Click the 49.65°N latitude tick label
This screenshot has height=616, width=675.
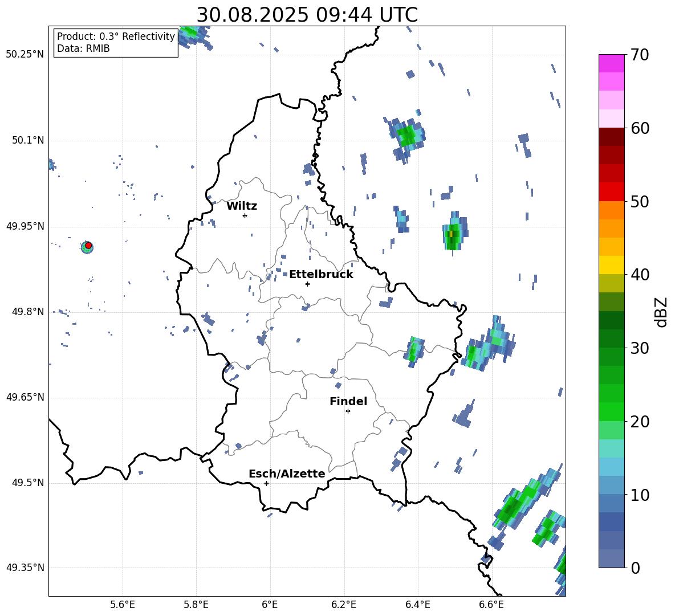point(25,398)
